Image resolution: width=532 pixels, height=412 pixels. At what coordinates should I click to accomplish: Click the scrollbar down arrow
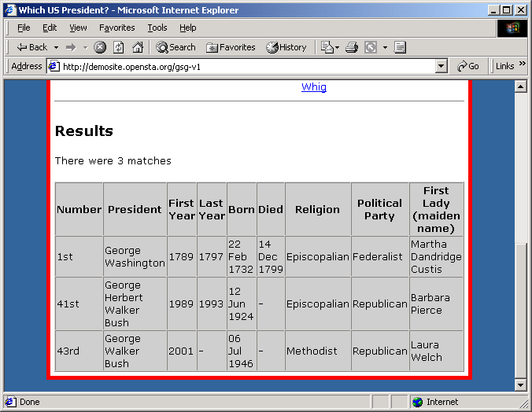(x=520, y=384)
